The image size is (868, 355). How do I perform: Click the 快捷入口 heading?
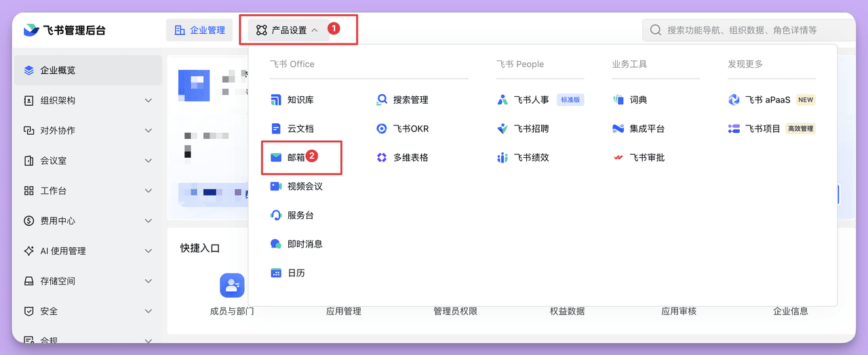pos(200,249)
